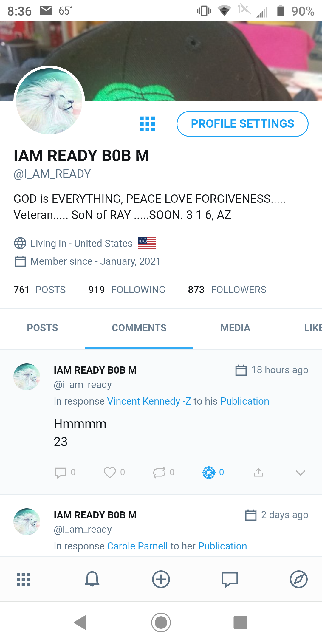Create new post with plus icon
The image size is (322, 644).
pyautogui.click(x=161, y=579)
